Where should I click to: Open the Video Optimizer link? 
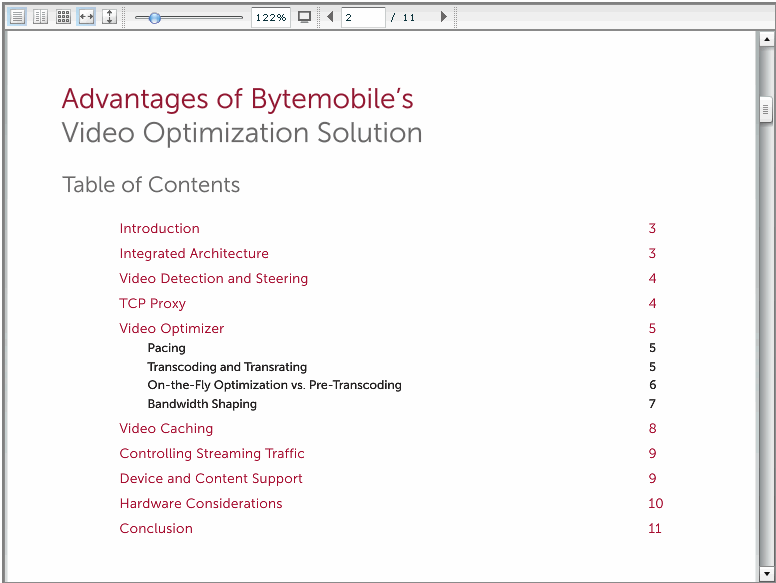coord(172,329)
